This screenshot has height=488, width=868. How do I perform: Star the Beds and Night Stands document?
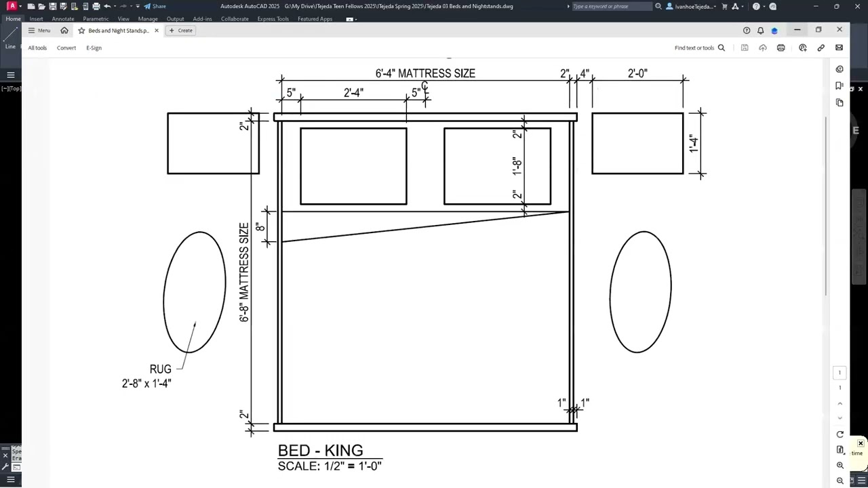pyautogui.click(x=81, y=30)
